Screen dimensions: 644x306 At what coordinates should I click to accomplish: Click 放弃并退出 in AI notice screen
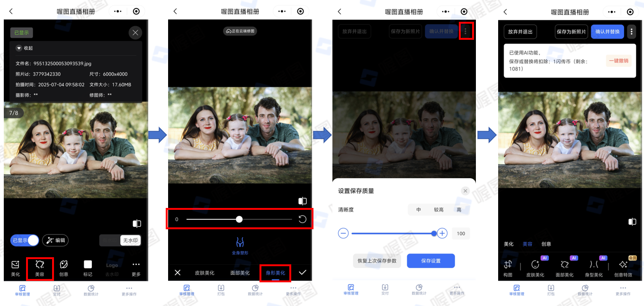pos(520,32)
